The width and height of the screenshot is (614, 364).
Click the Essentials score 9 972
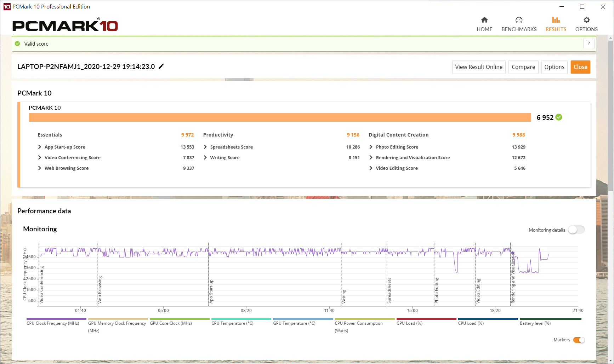(187, 135)
